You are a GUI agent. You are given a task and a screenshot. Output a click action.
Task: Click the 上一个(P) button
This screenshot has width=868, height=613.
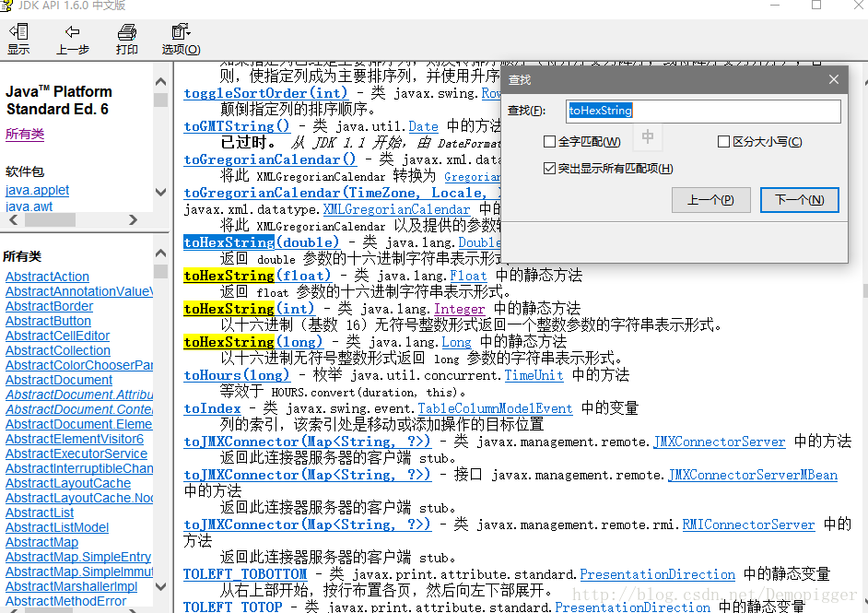pyautogui.click(x=710, y=200)
